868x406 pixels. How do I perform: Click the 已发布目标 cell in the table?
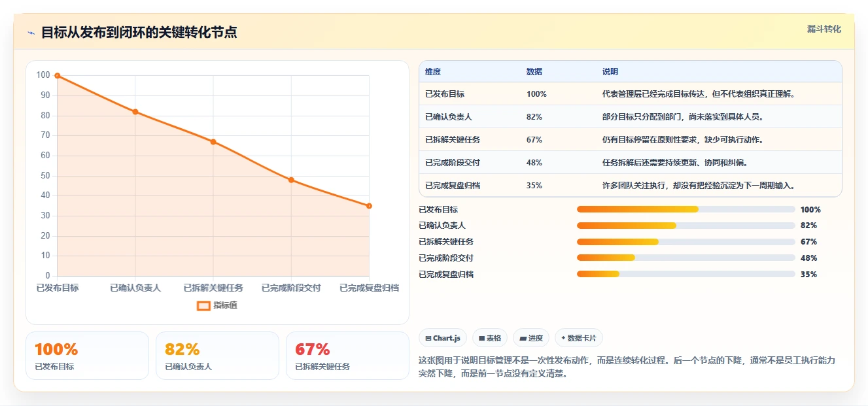(445, 94)
